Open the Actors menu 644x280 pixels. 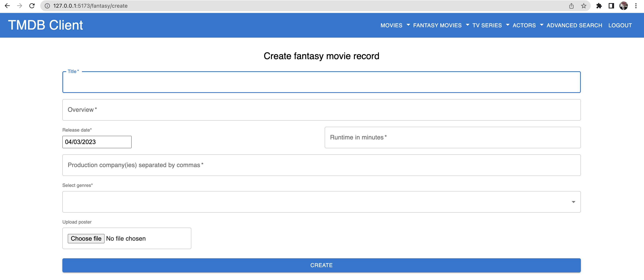pyautogui.click(x=524, y=25)
